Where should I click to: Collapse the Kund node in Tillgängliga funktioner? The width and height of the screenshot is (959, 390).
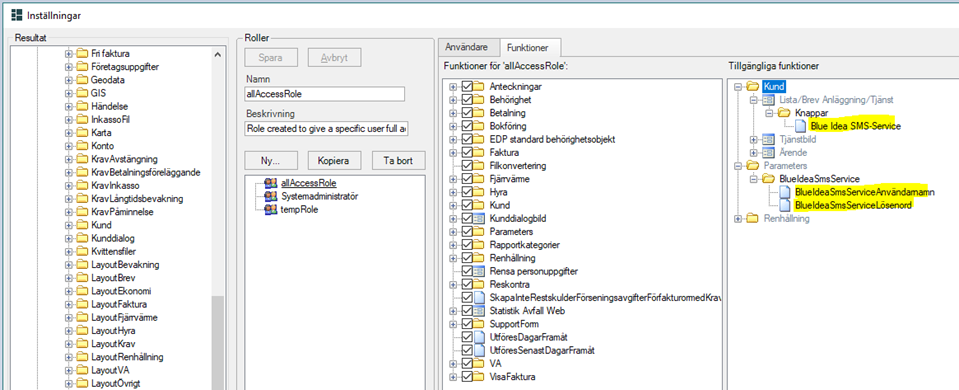(739, 87)
